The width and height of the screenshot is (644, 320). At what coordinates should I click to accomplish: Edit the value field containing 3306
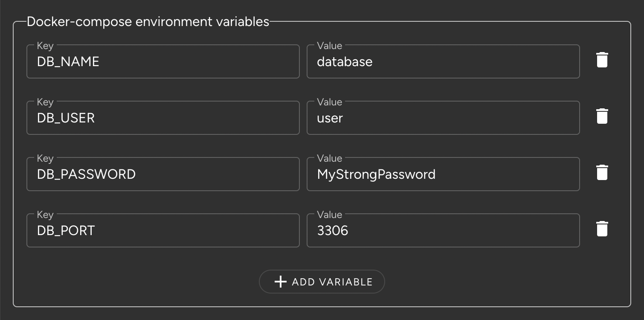click(x=443, y=230)
